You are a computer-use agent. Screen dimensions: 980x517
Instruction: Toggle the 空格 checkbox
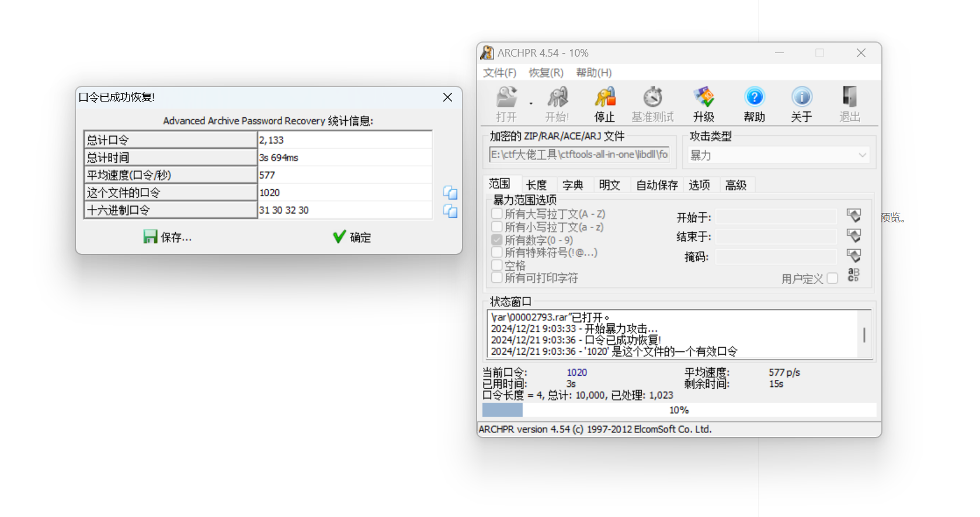click(497, 265)
